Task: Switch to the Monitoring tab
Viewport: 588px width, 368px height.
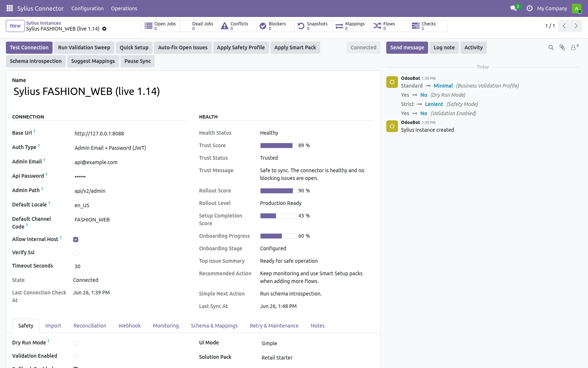Action: tap(166, 326)
